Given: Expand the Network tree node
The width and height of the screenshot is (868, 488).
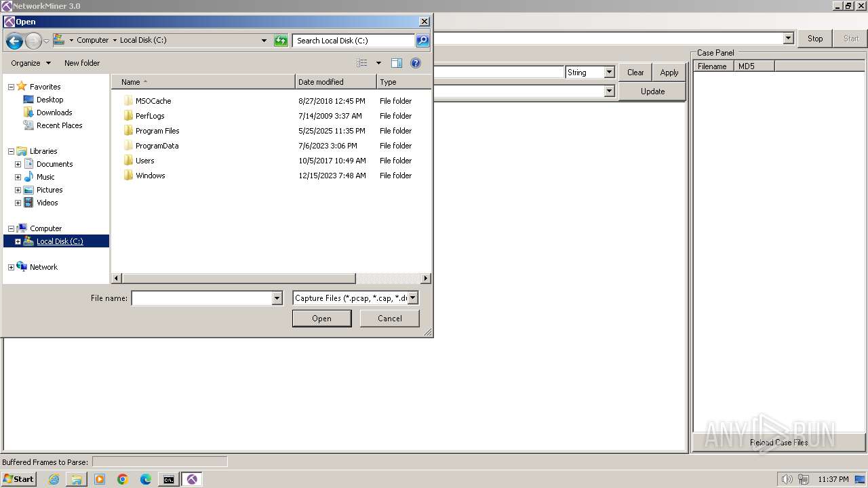Looking at the screenshot, I should point(11,267).
